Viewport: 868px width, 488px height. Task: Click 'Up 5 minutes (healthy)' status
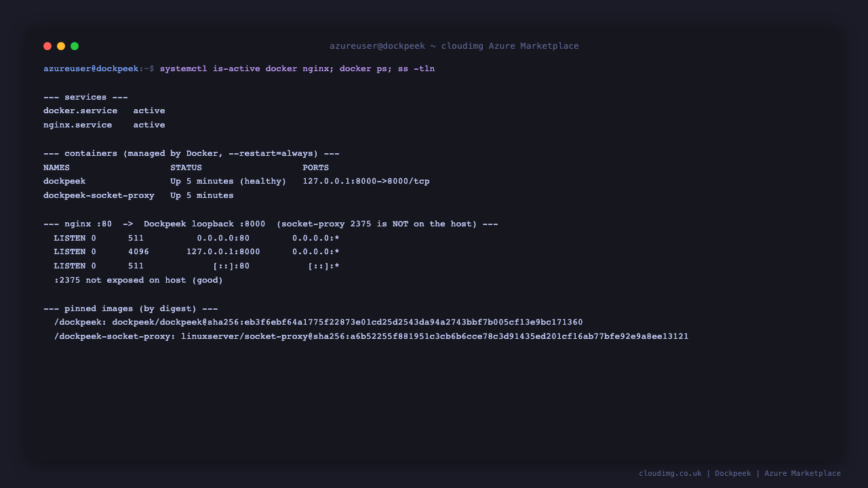tap(228, 182)
